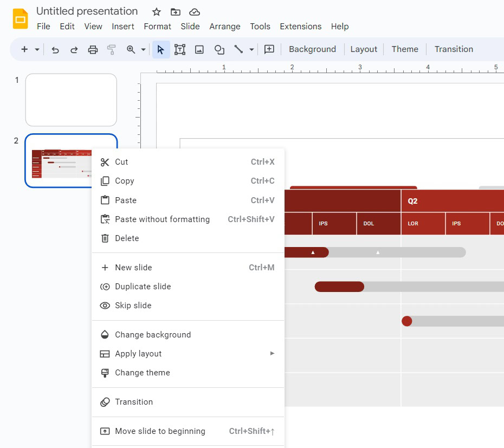504x448 pixels.
Task: Choose Duplicate slide from context menu
Action: click(x=143, y=287)
